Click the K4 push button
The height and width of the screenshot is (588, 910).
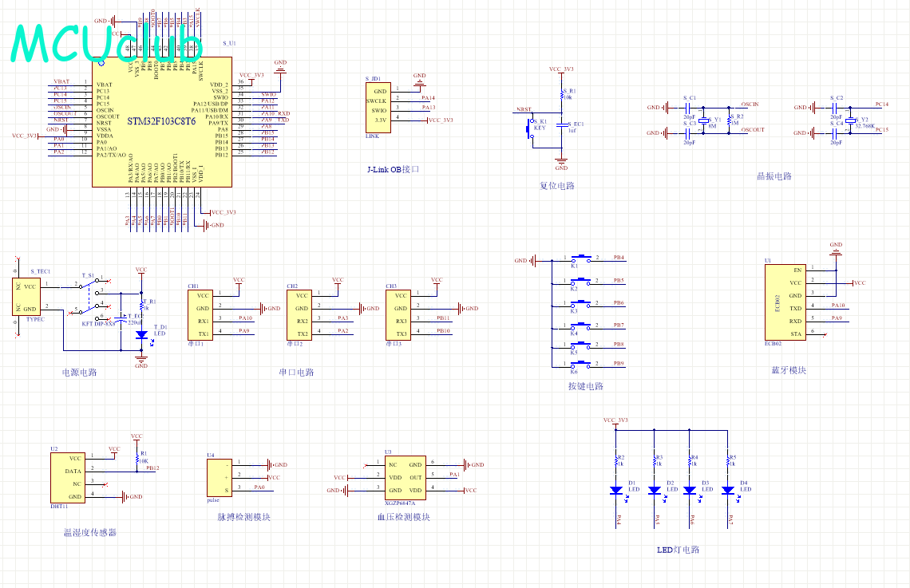[x=581, y=326]
